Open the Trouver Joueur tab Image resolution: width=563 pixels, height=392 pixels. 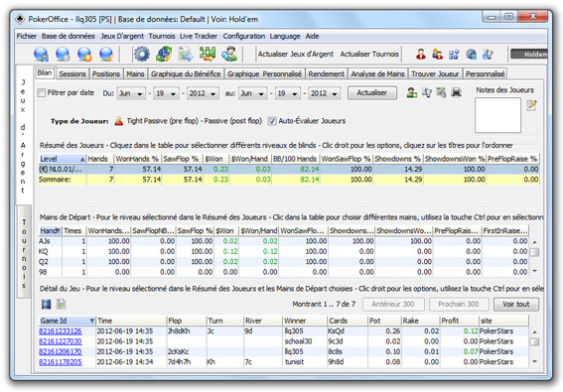pyautogui.click(x=435, y=74)
